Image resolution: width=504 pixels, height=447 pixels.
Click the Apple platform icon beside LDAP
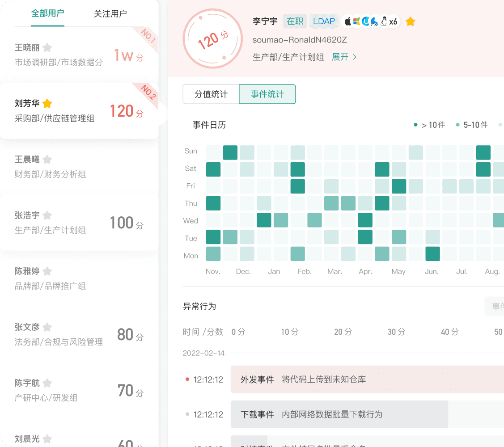[x=348, y=21]
